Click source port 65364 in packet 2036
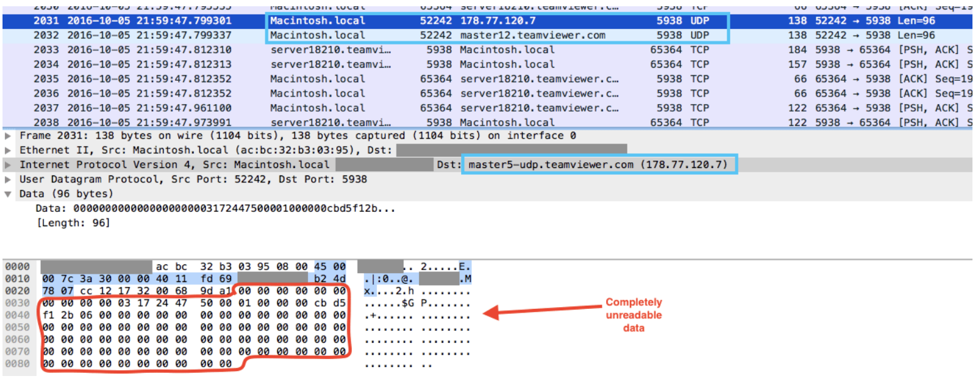980x381 pixels. click(435, 93)
